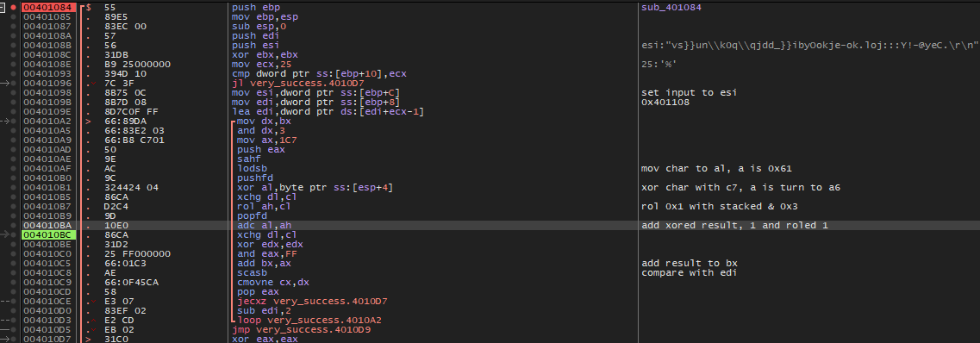Click the opcode bytes 324424 04
Screen dimensions: 980x343
pyautogui.click(x=132, y=187)
